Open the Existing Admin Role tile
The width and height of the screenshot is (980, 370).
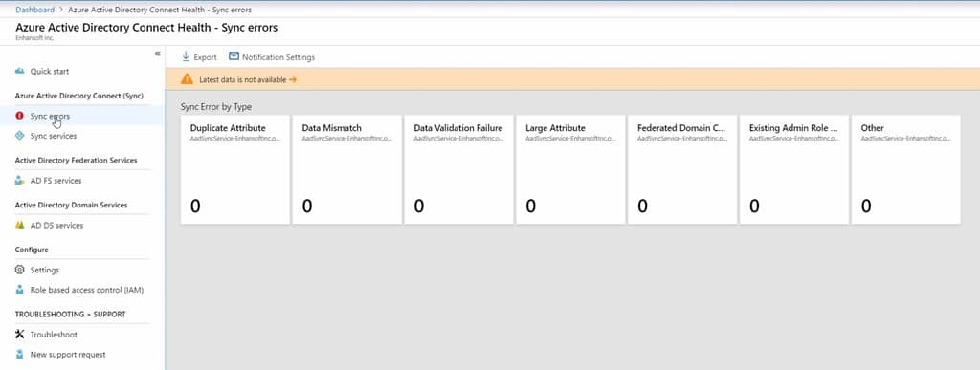click(x=794, y=169)
